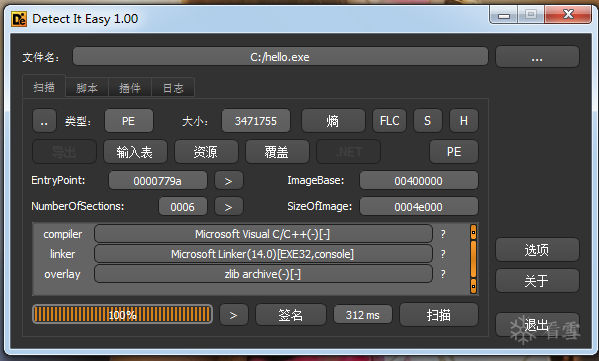Click the NumberOfSections value 0006
599x361 pixels.
[183, 207]
